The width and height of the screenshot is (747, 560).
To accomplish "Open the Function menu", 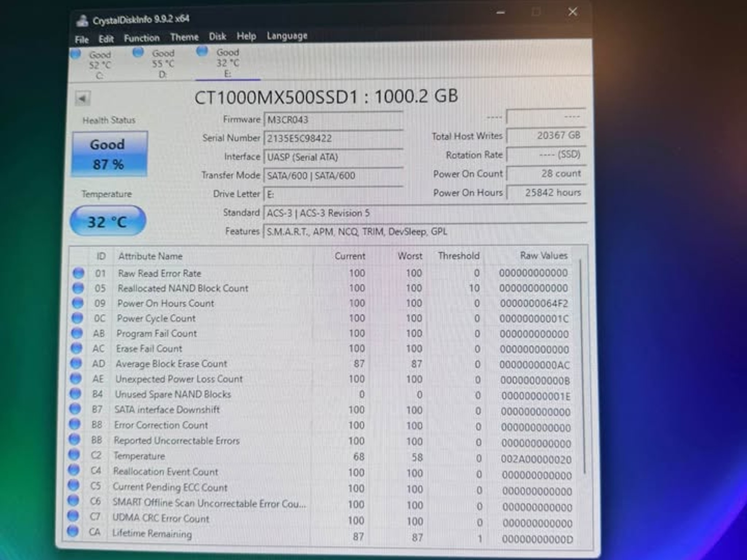I will pos(142,38).
